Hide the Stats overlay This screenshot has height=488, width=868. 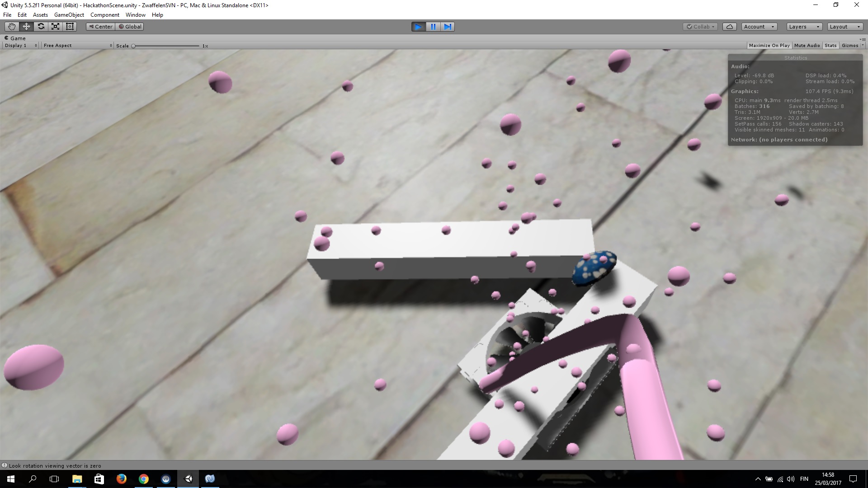pyautogui.click(x=830, y=45)
